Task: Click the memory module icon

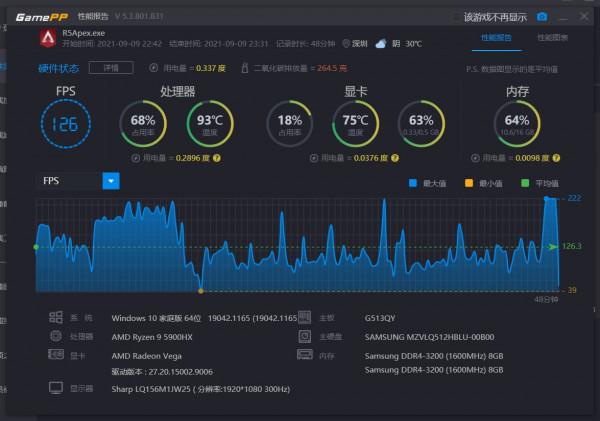Action: tap(305, 354)
